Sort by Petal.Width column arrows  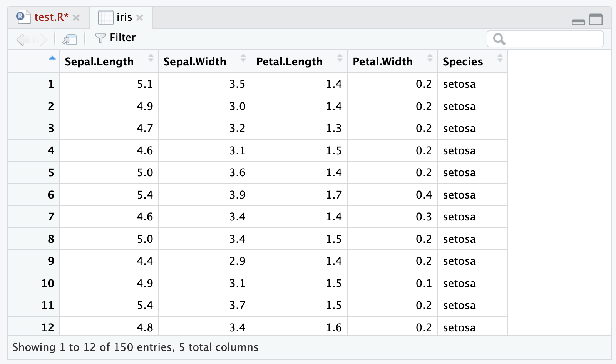(430, 58)
